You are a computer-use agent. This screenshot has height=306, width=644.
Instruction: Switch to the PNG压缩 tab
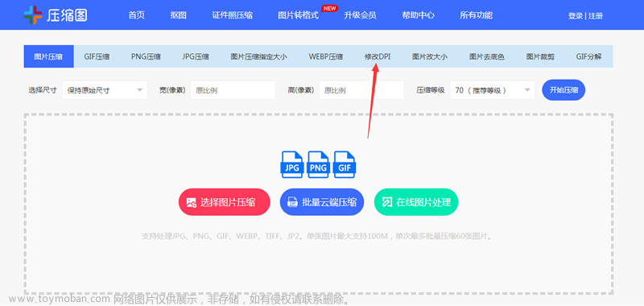coord(146,56)
